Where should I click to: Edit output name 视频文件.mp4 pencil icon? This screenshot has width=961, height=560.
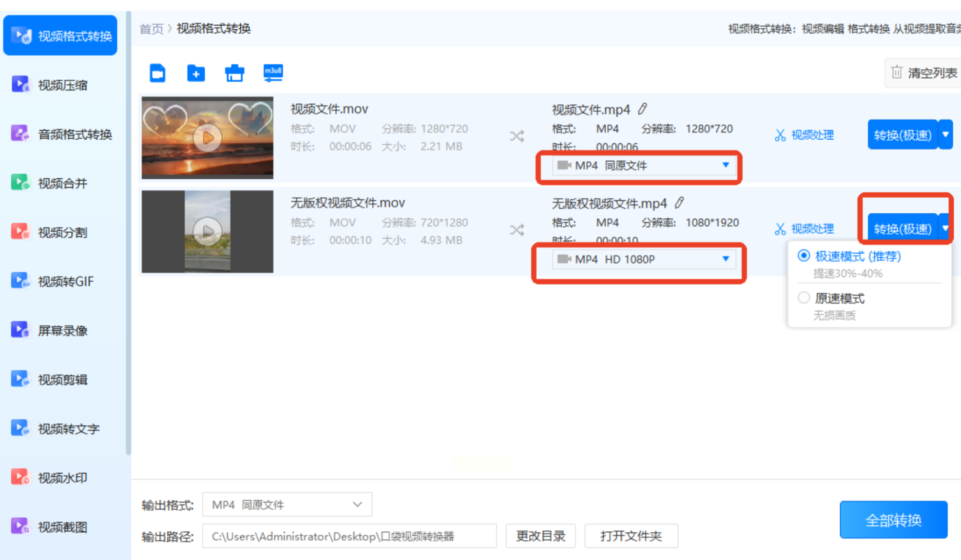click(x=643, y=109)
